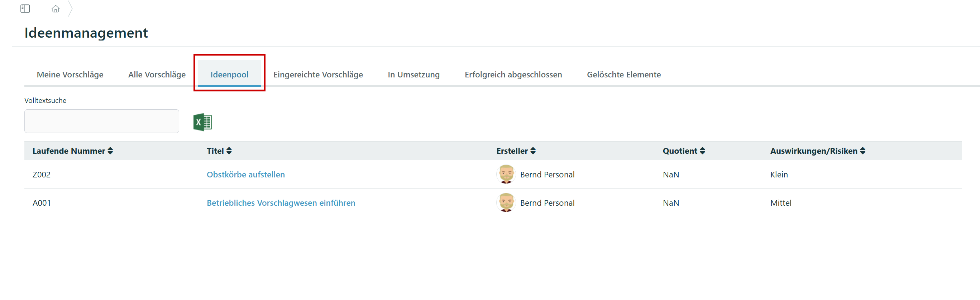Click Bernd Personal avatar in row A001
The height and width of the screenshot is (300, 980).
(506, 203)
